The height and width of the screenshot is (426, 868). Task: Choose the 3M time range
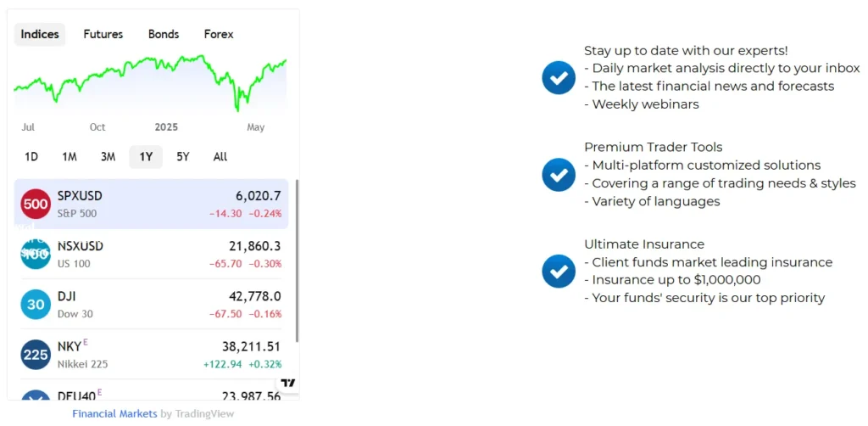[108, 157]
